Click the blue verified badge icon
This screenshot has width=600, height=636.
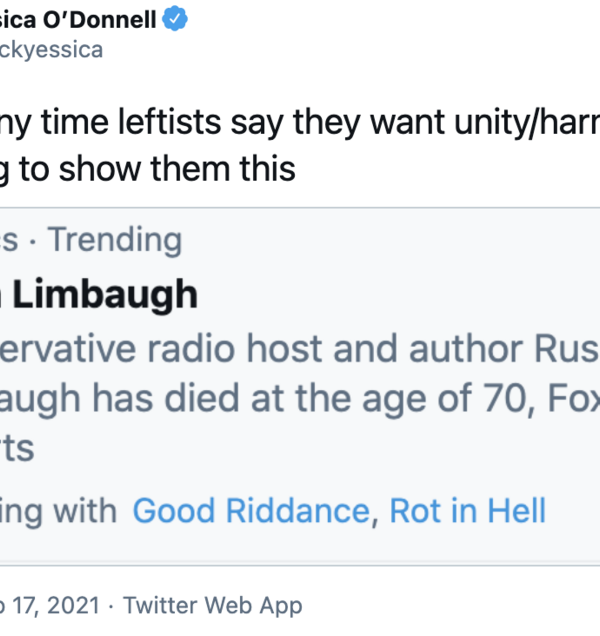tap(177, 18)
